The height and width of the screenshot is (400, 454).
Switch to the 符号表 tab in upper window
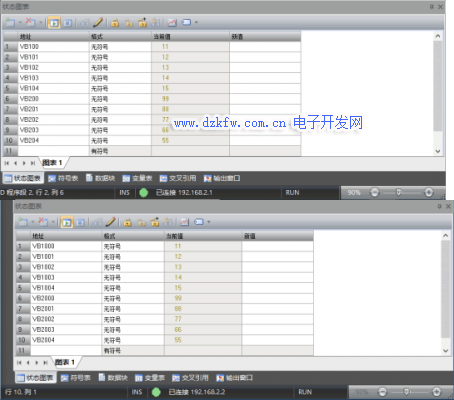(63, 178)
